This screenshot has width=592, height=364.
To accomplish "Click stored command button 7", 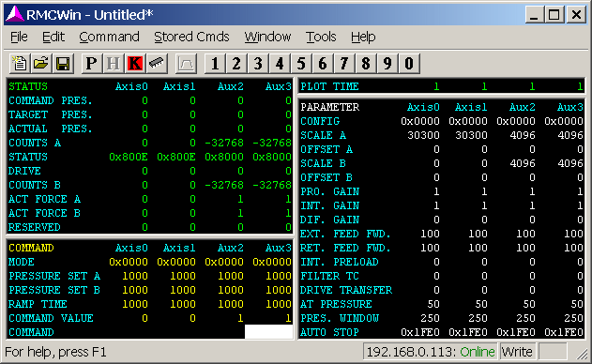I will [344, 63].
